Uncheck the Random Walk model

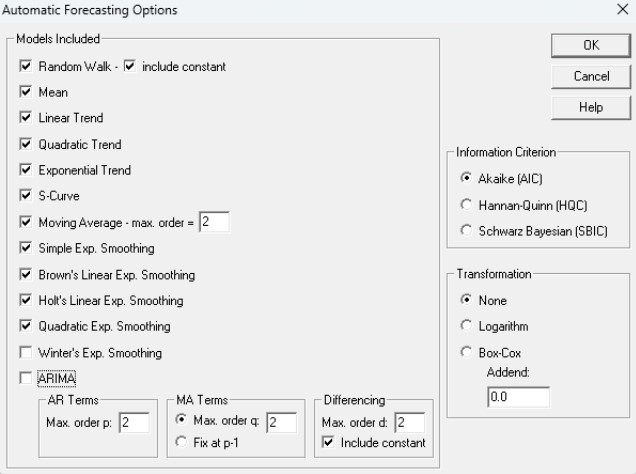(x=26, y=67)
